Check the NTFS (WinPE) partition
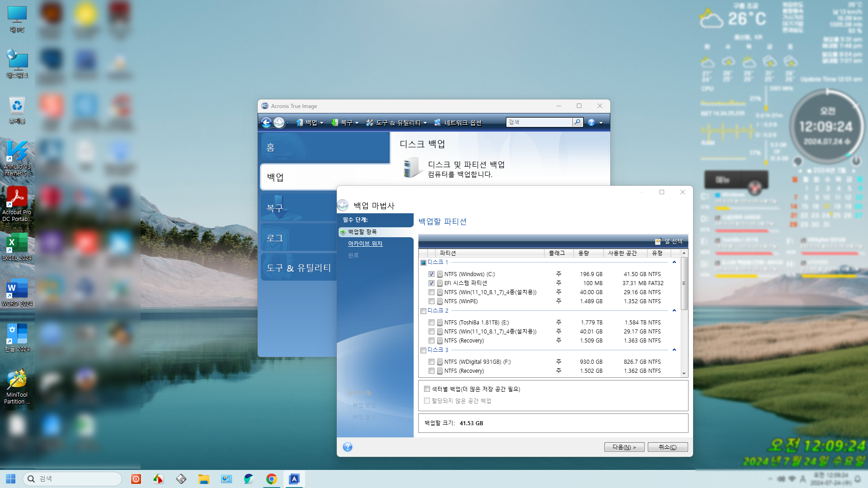This screenshot has width=868, height=488. pos(431,301)
